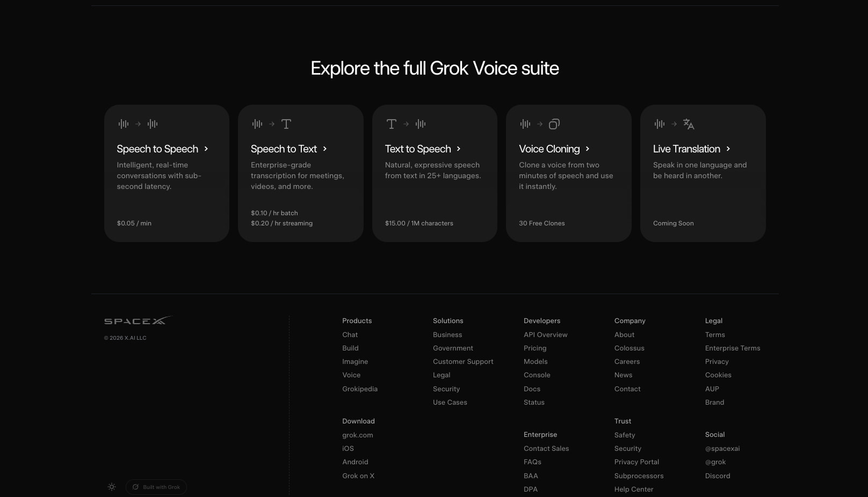
Task: Click the T text icon in Speech to Text card
Action: pos(286,124)
